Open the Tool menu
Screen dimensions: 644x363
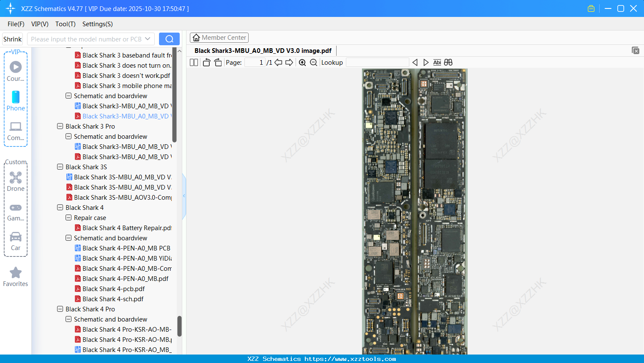tap(65, 24)
